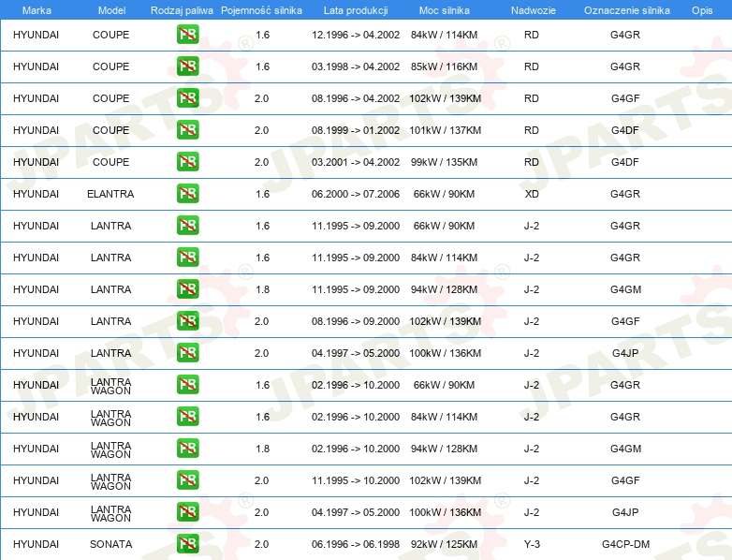Click the fuel icon in the SONATA row

187,544
